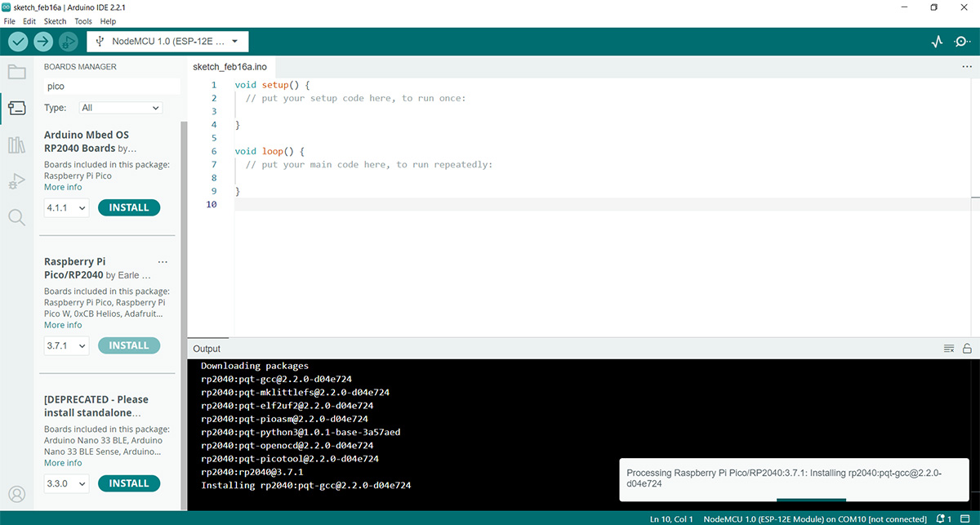Open the 3.3.0 version dropdown
The image size is (980, 525).
66,484
